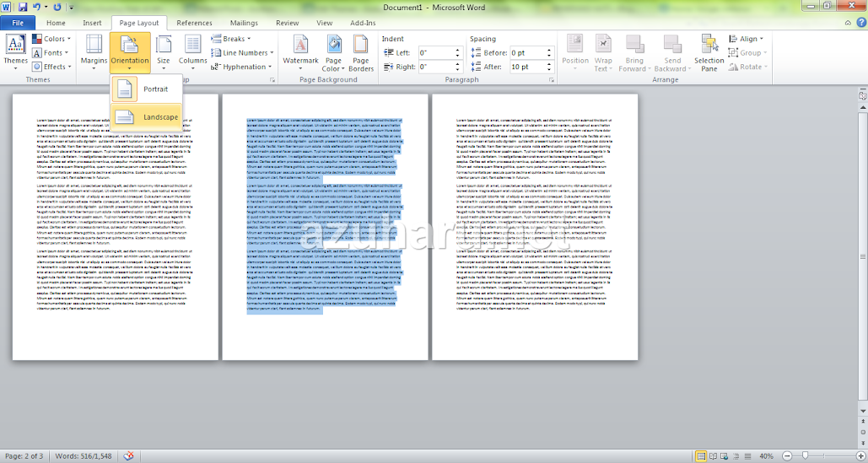The height and width of the screenshot is (463, 868).
Task: Click the vertical scrollbar down arrow
Action: pos(863,411)
